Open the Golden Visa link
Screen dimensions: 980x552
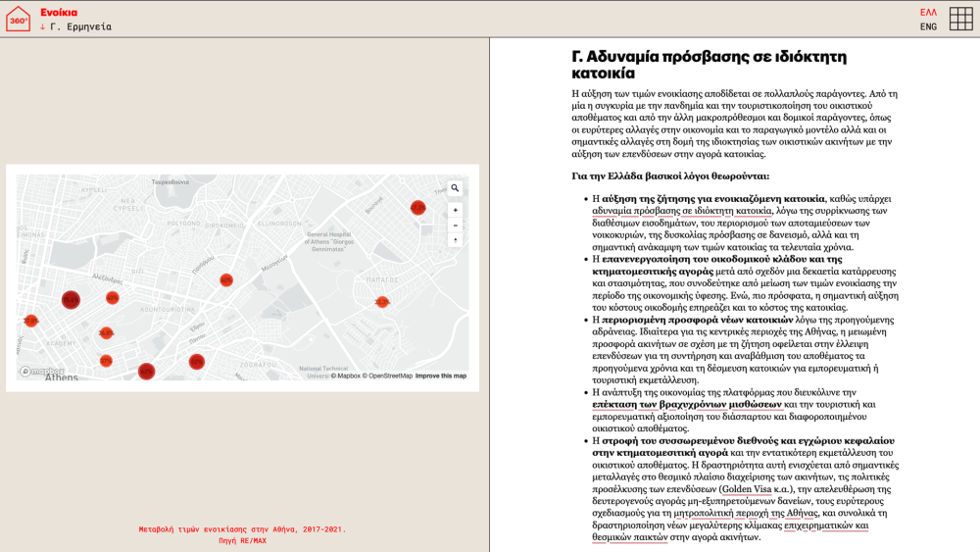pyautogui.click(x=744, y=487)
